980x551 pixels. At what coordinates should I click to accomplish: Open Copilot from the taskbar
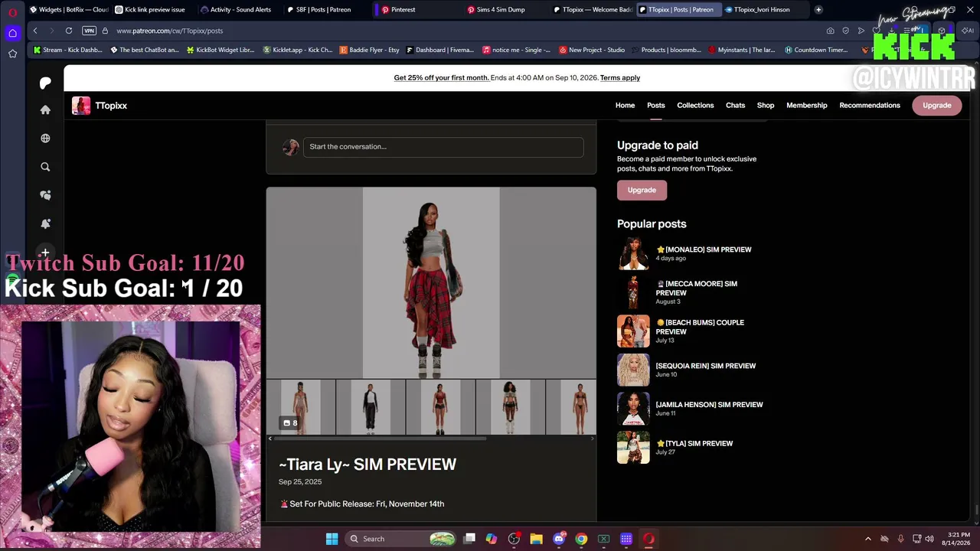[x=492, y=539]
